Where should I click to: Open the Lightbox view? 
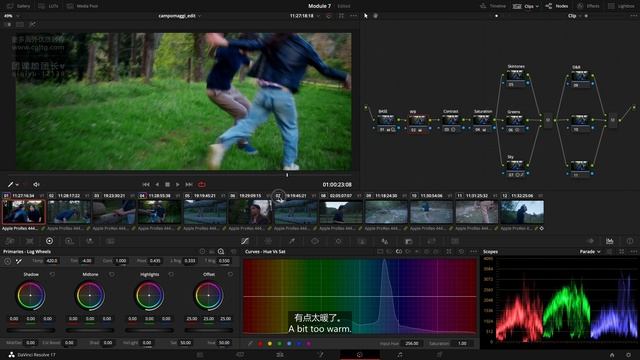621,6
